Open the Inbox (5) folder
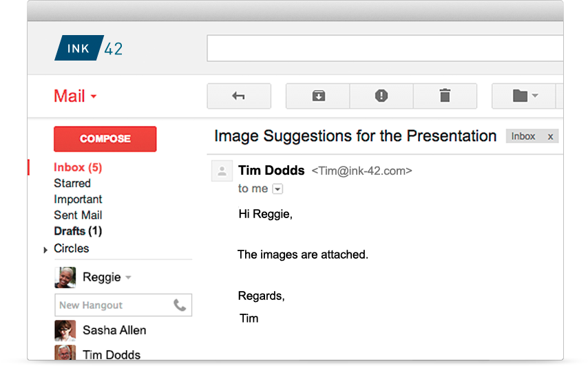 pos(78,167)
